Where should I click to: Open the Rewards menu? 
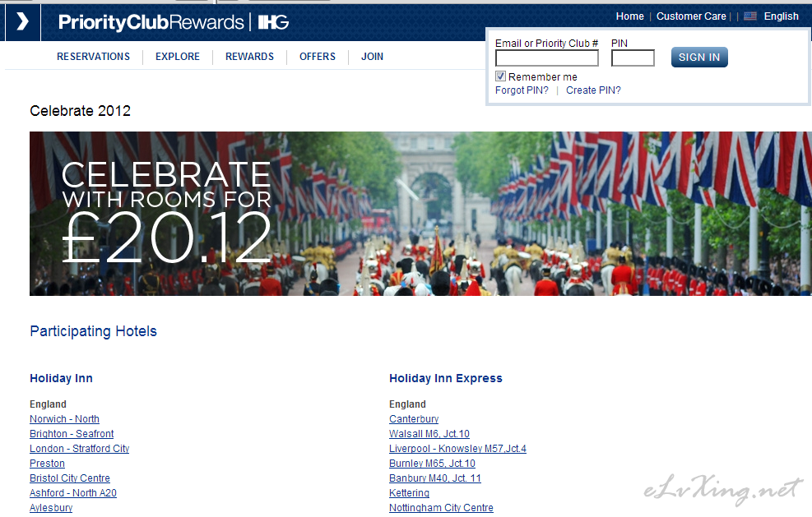coord(249,57)
